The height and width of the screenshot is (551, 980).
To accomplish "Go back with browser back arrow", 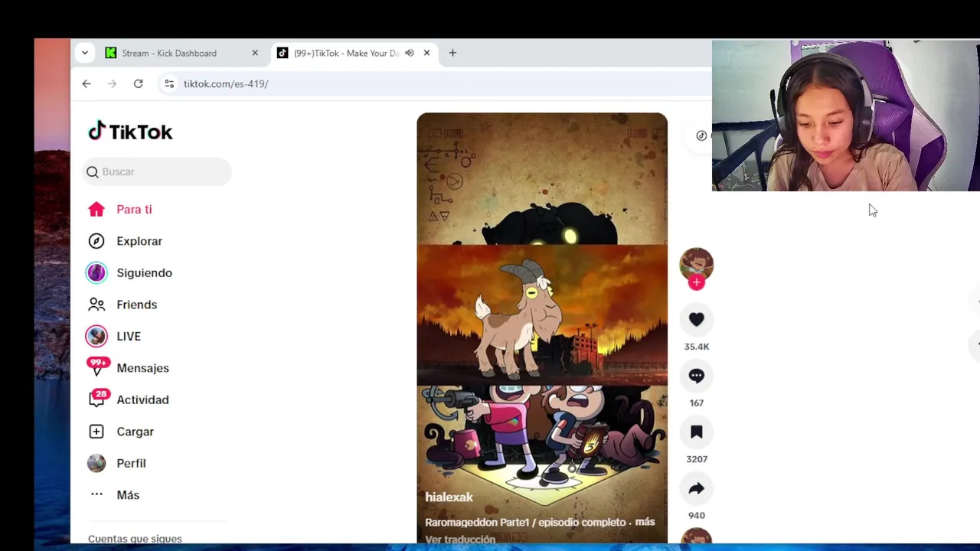I will [87, 83].
